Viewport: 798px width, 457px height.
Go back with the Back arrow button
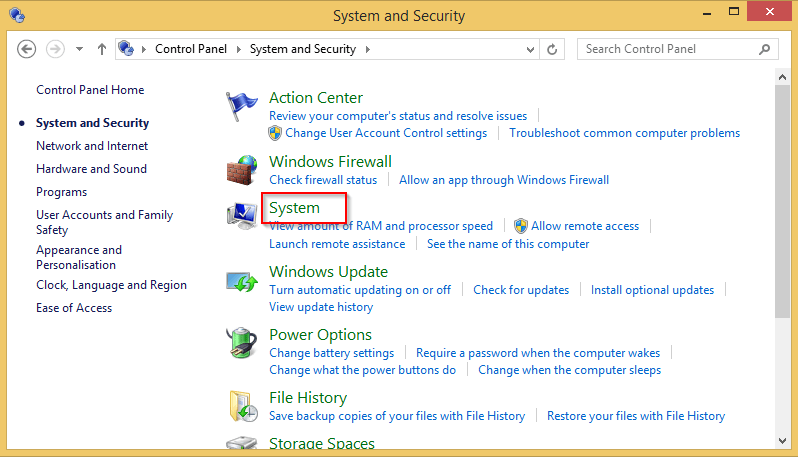point(27,49)
